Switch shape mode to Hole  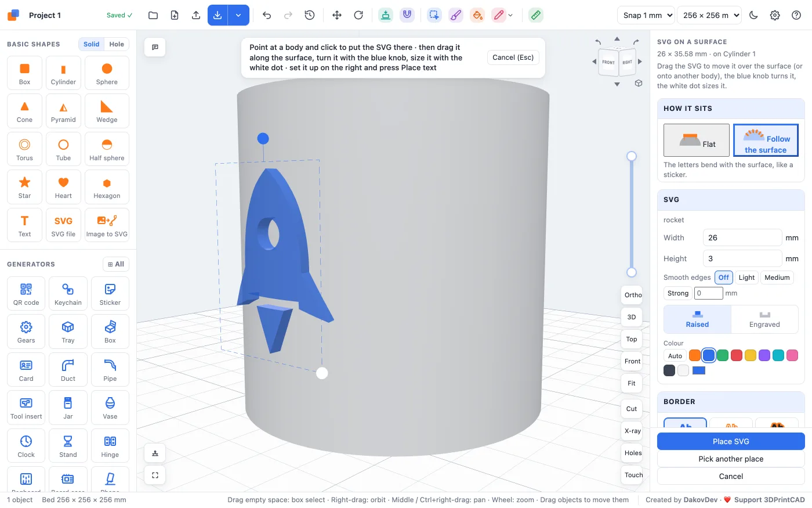pyautogui.click(x=117, y=44)
